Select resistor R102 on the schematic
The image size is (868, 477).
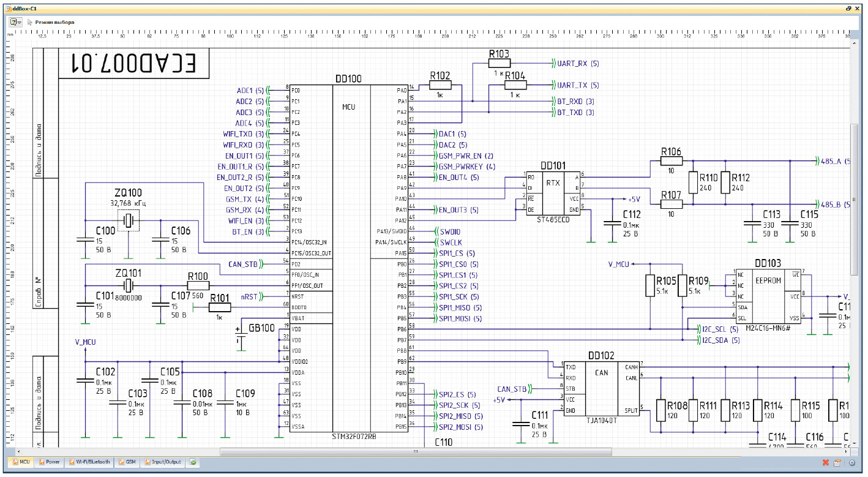(x=440, y=86)
